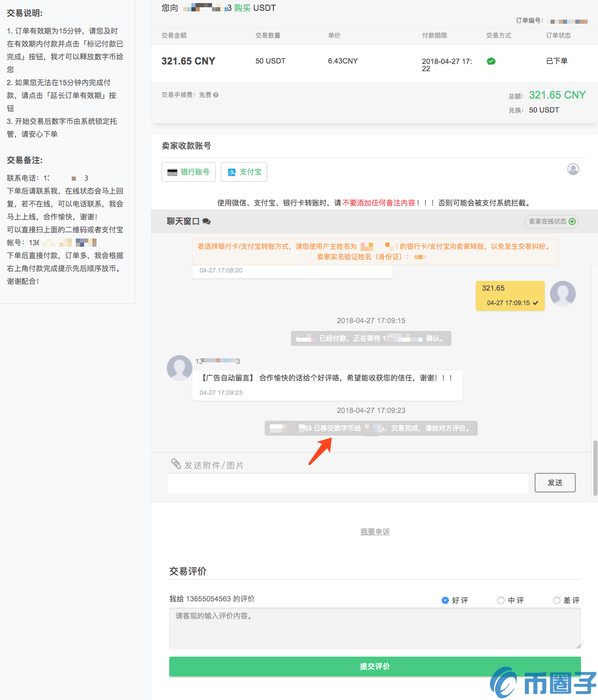Click the Alipay logo icon

click(232, 172)
